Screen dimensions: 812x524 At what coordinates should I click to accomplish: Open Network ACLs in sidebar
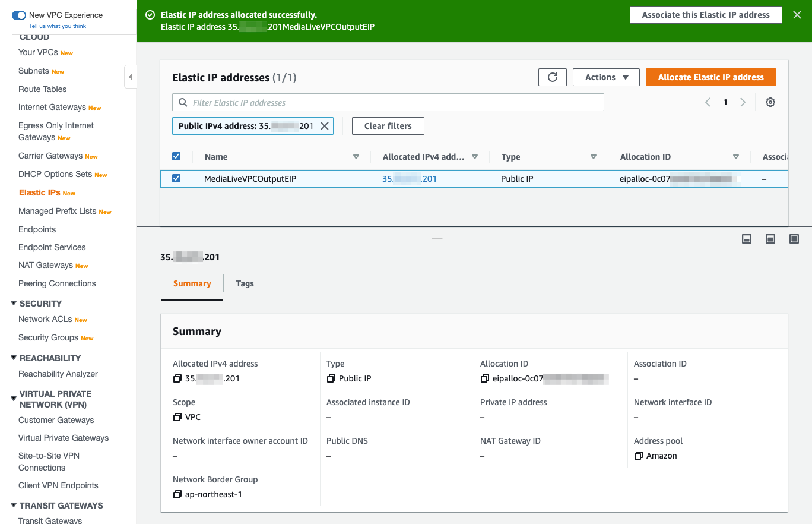tap(45, 319)
